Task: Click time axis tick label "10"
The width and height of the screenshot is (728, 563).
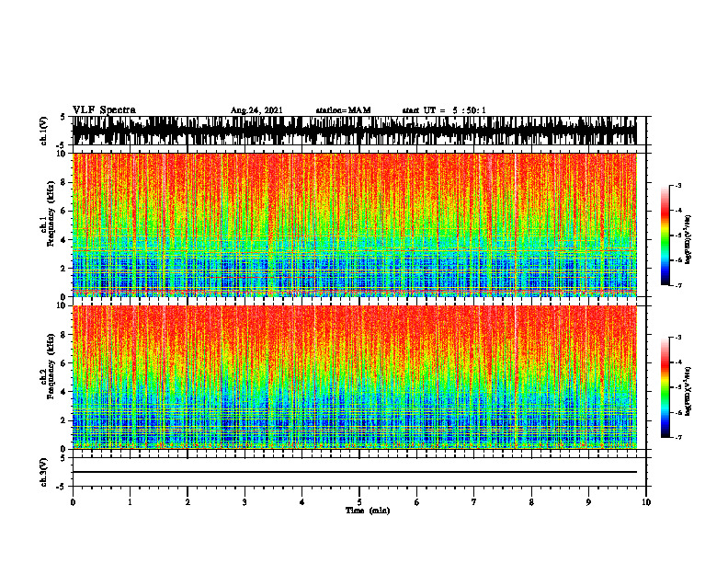Action: 646,502
